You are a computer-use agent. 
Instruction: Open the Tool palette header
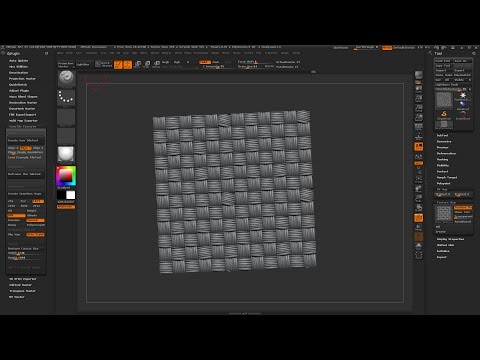(x=438, y=53)
